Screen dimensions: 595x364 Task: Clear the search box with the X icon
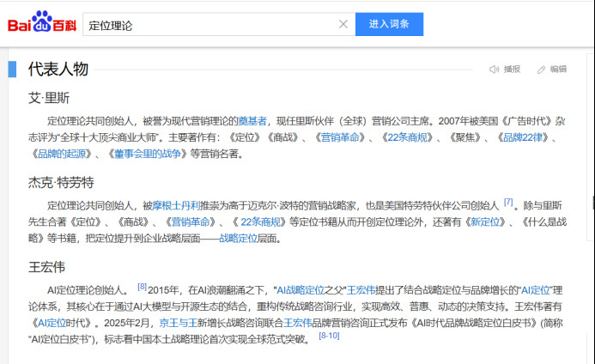pyautogui.click(x=343, y=24)
